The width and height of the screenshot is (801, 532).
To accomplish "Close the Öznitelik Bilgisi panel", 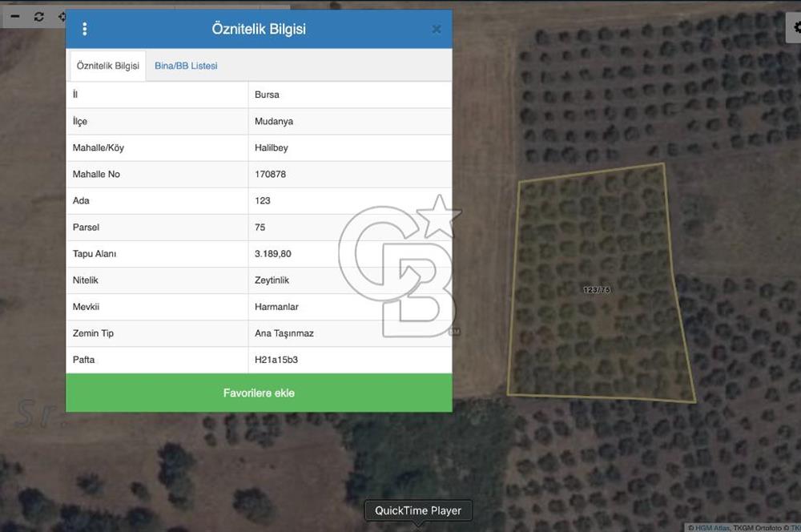I will pyautogui.click(x=437, y=29).
